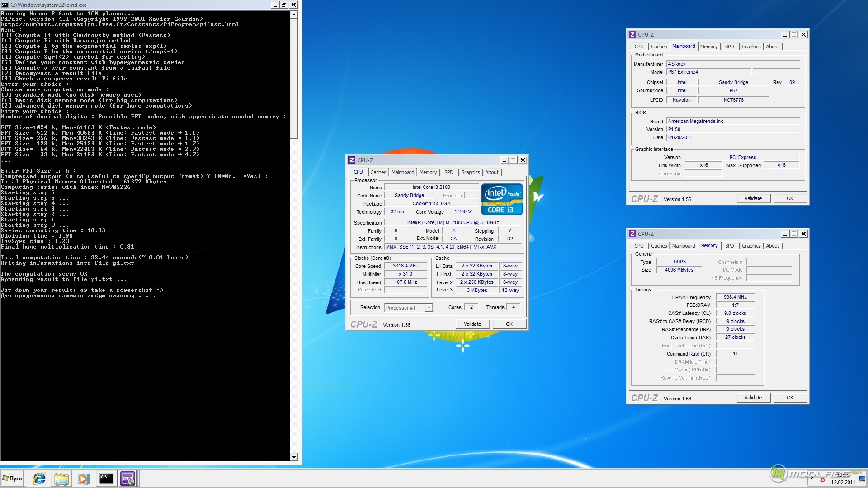Click OK in Memory CPU-Z window
The height and width of the screenshot is (488, 868).
(x=790, y=398)
